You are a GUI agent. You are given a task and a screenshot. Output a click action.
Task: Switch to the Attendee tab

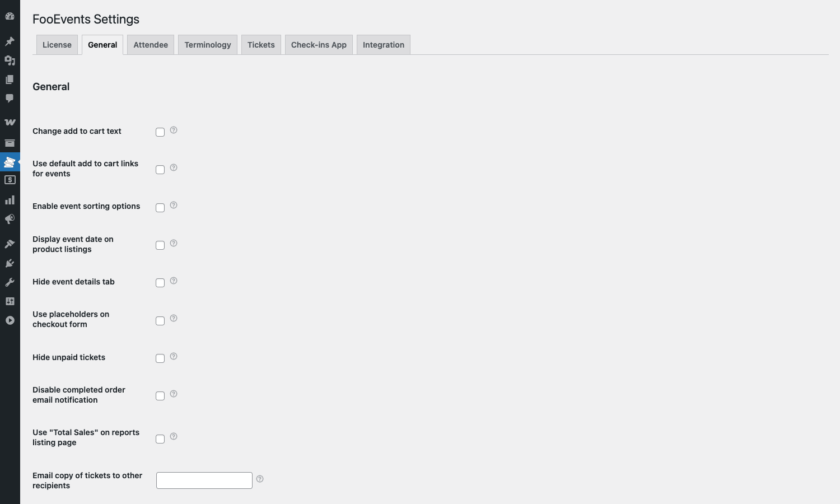151,45
